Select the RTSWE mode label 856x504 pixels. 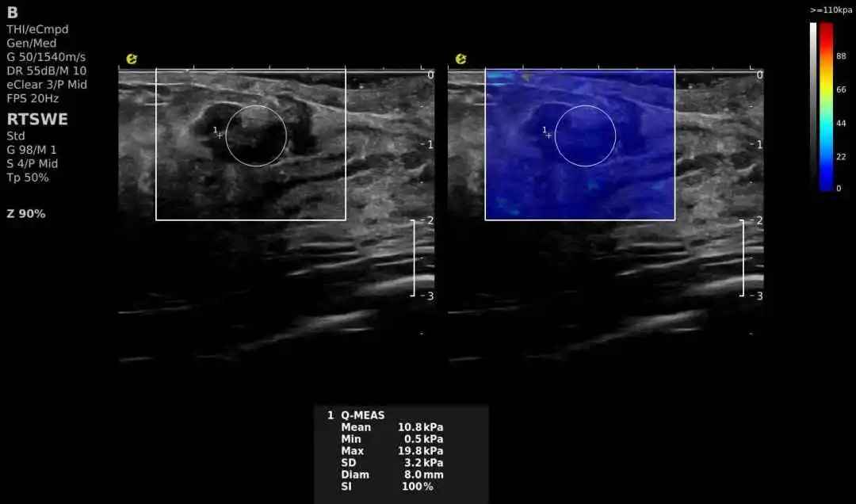click(x=37, y=120)
